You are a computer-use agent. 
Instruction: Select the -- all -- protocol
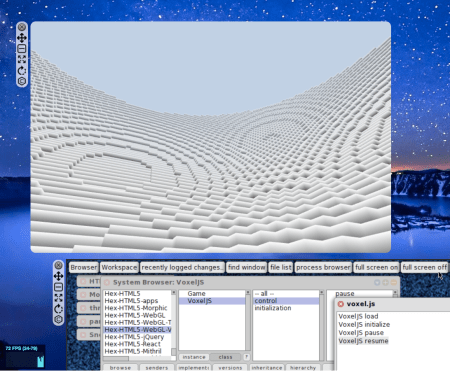click(286, 294)
